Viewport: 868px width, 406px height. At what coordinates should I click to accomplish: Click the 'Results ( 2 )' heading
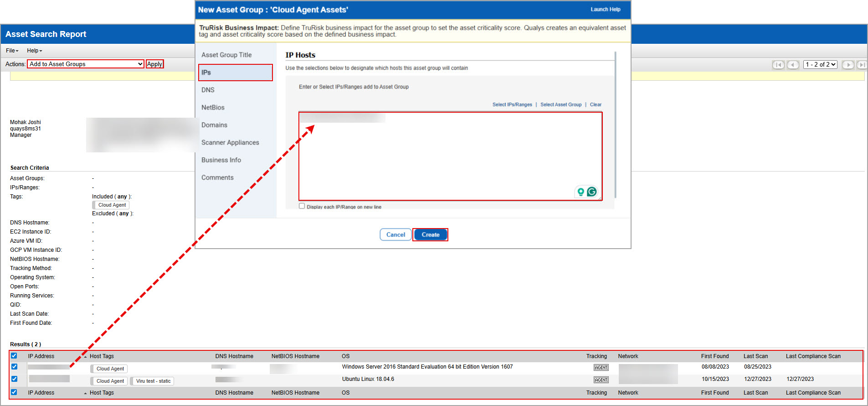click(x=26, y=344)
